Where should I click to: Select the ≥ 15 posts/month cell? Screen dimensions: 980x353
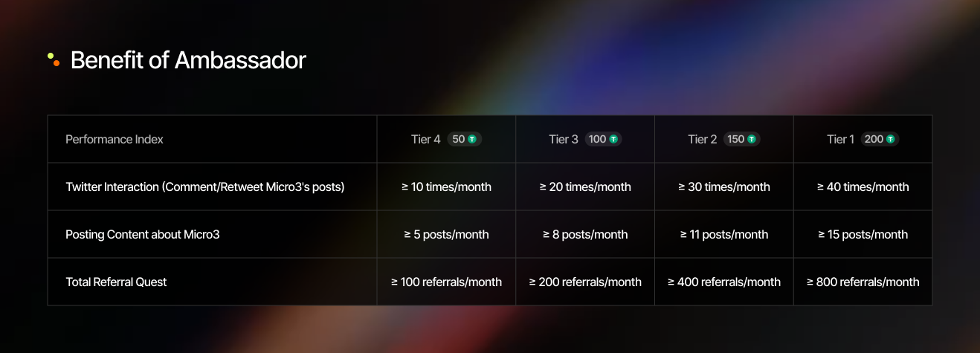[x=863, y=234]
